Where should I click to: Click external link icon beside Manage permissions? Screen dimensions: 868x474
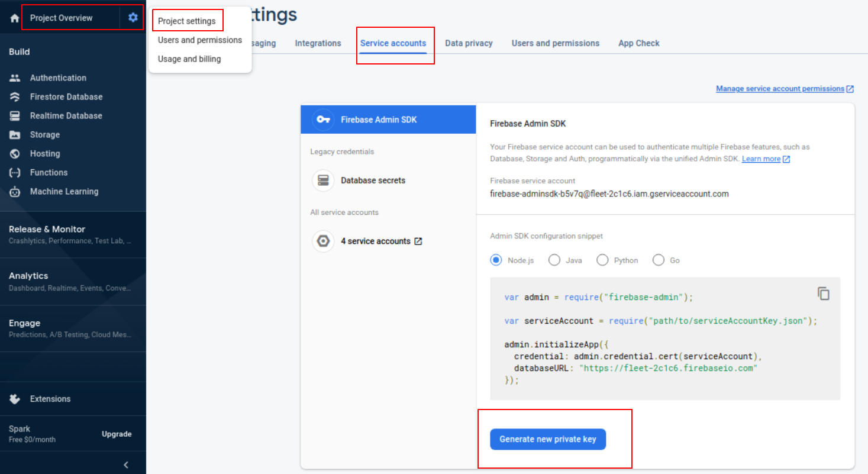pos(850,89)
